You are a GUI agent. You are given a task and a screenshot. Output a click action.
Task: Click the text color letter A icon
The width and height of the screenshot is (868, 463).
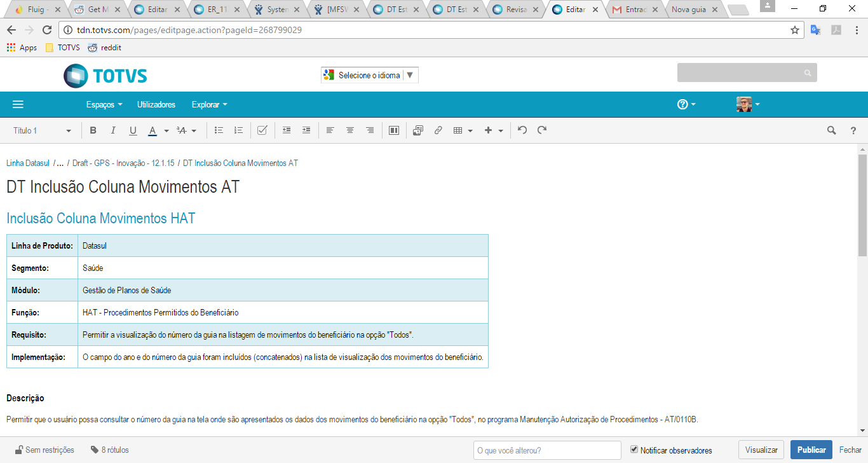153,130
